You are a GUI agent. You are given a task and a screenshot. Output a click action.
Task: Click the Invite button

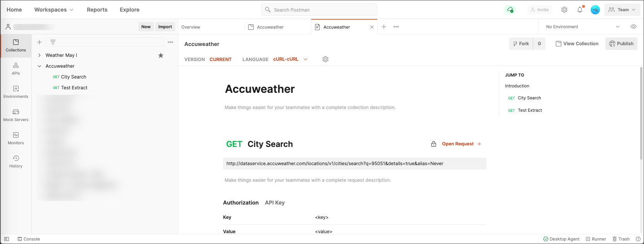[540, 10]
